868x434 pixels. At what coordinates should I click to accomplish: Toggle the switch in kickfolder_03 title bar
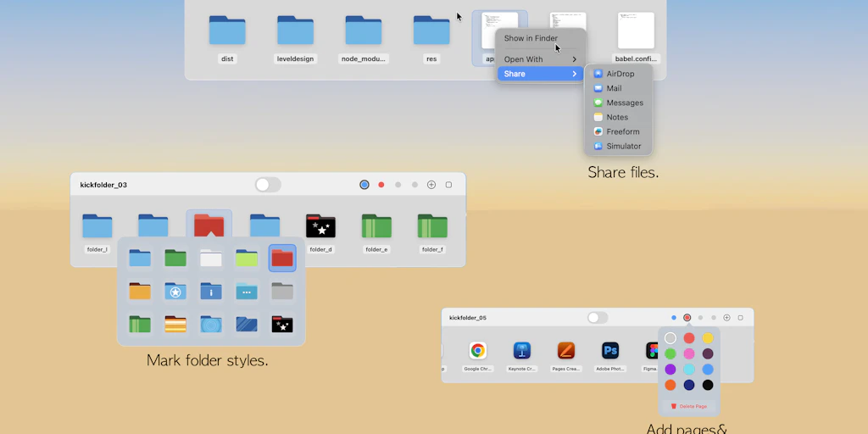[268, 185]
